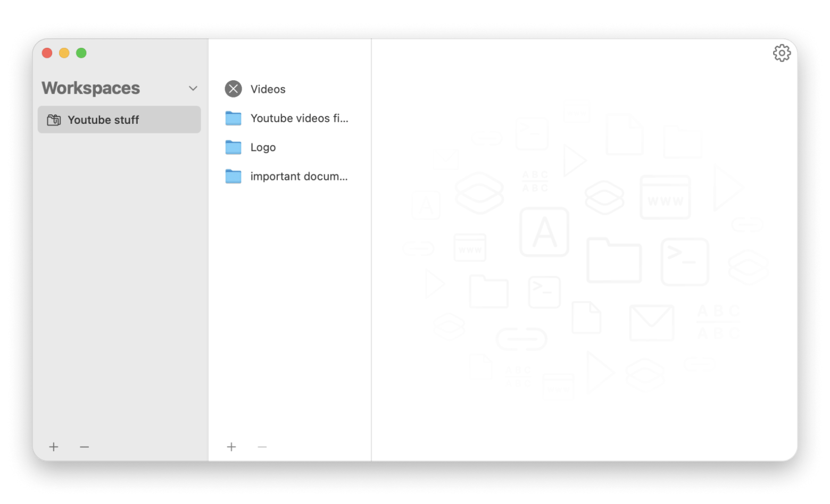Click the X icon beside Videos
This screenshot has width=830, height=504.
pyautogui.click(x=233, y=89)
